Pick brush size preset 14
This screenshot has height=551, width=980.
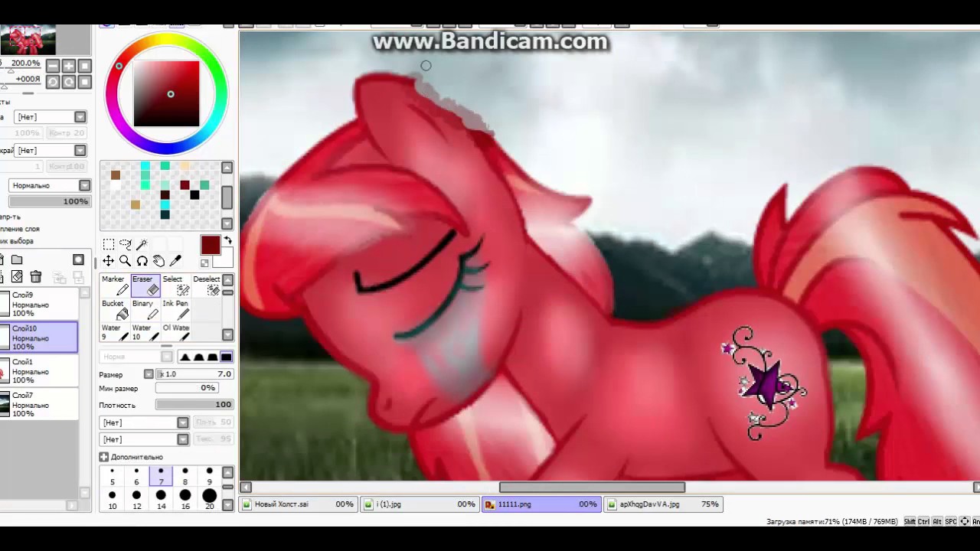[x=161, y=500]
